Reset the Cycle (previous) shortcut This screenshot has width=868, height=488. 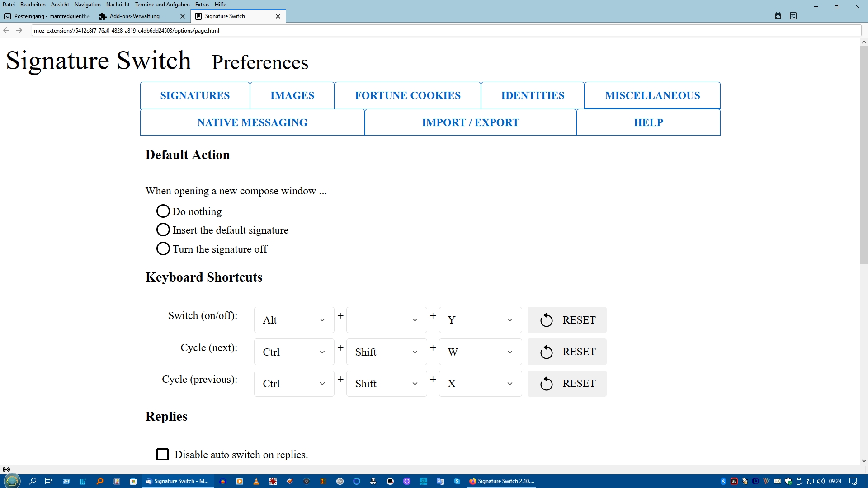coord(567,383)
